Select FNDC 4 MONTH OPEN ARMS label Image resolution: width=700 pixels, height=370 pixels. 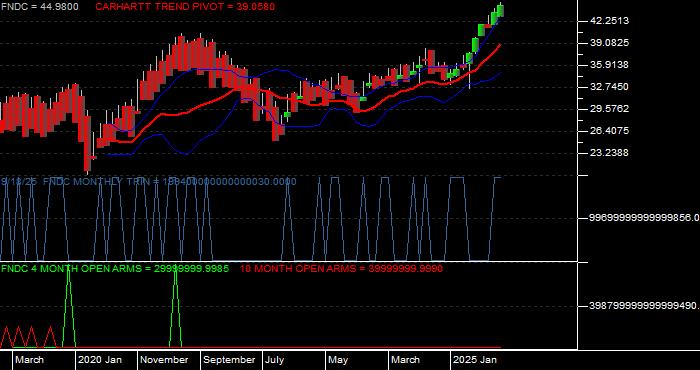pos(115,269)
